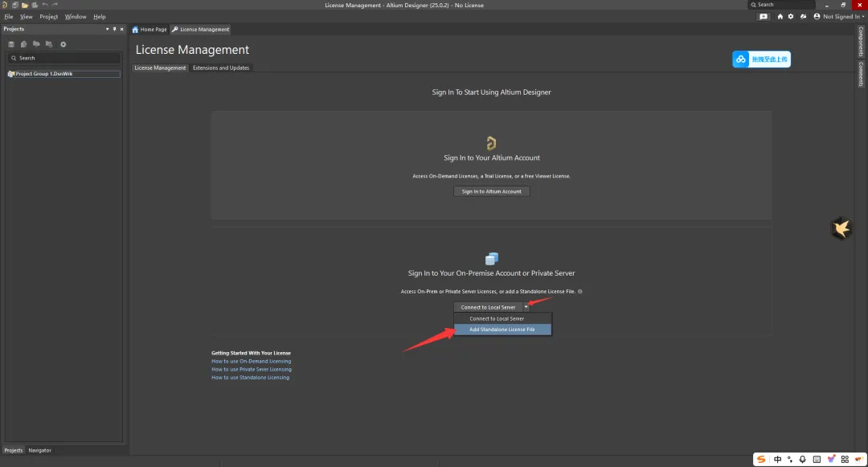Click the notifications icon beside the gear

pos(803,17)
